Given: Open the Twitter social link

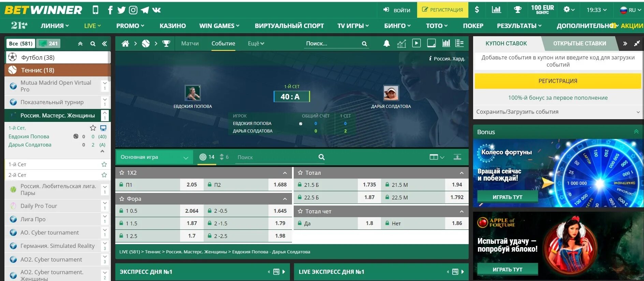Looking at the screenshot, I should (121, 10).
